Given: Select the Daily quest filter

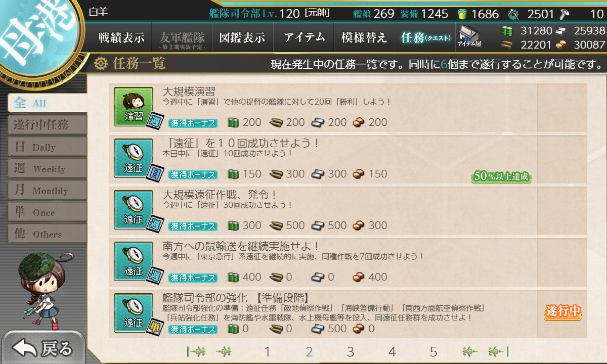Looking at the screenshot, I should 47,147.
